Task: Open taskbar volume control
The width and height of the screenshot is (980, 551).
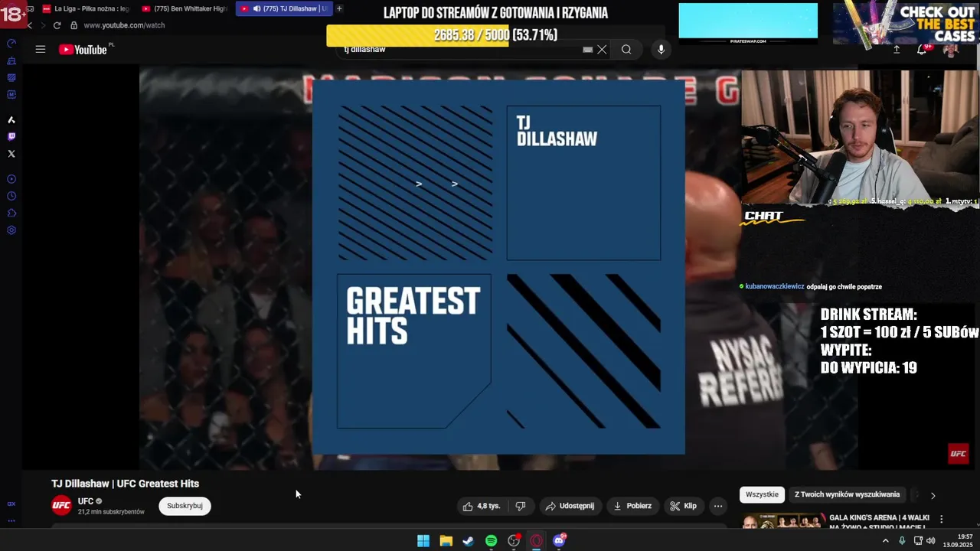Action: tap(931, 541)
